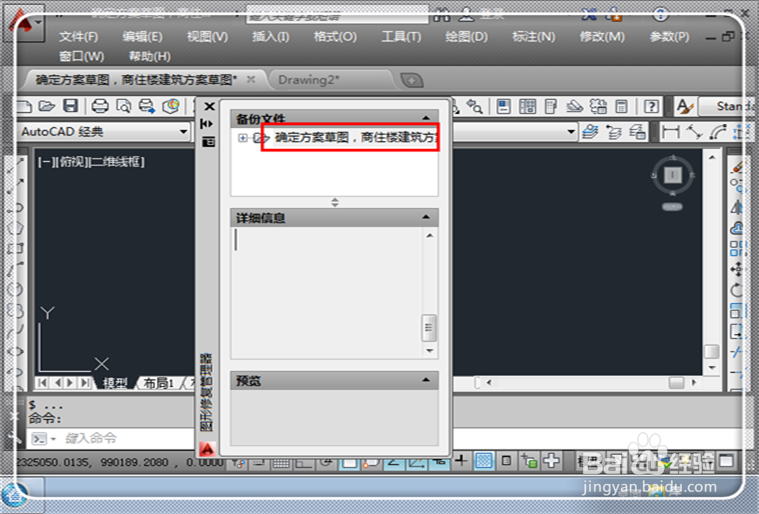The width and height of the screenshot is (759, 514).
Task: Open Plot Preview from the toolbar
Action: (123, 106)
